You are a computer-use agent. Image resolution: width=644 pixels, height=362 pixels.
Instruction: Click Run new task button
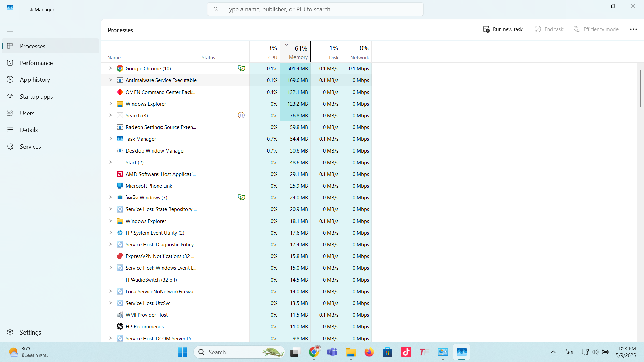503,29
